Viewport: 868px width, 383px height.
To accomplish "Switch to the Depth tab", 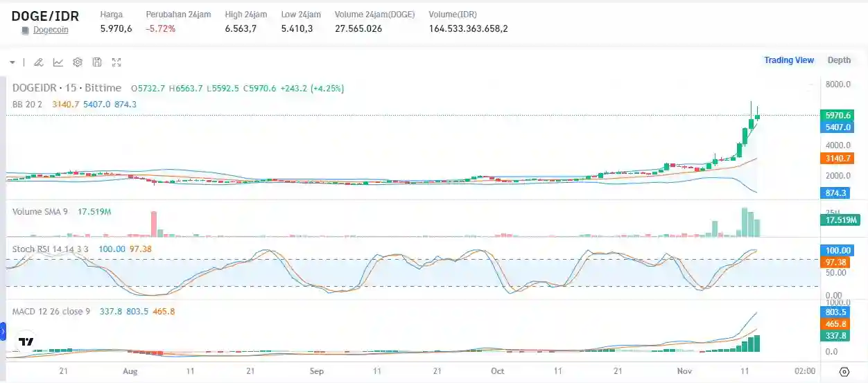I will 839,60.
